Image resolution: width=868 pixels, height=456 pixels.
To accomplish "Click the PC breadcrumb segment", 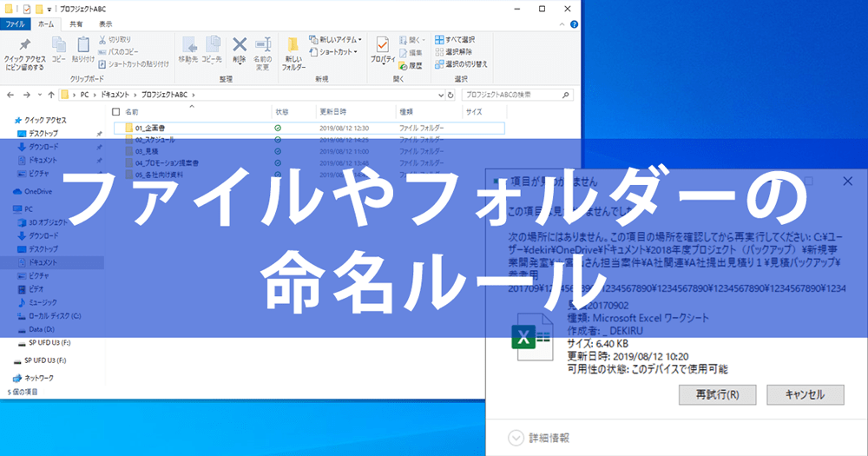I will (x=84, y=95).
